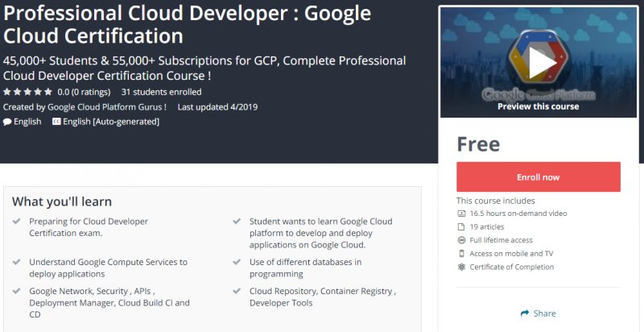Viewport: 644px width, 332px height.
Task: Click the closed captions CC icon
Action: click(x=56, y=122)
